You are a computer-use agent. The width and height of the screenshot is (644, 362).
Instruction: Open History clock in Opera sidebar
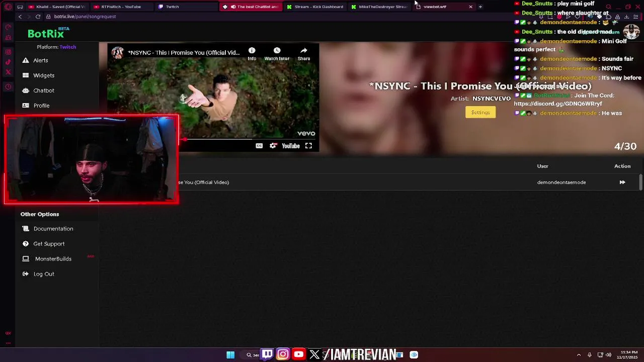pyautogui.click(x=8, y=87)
